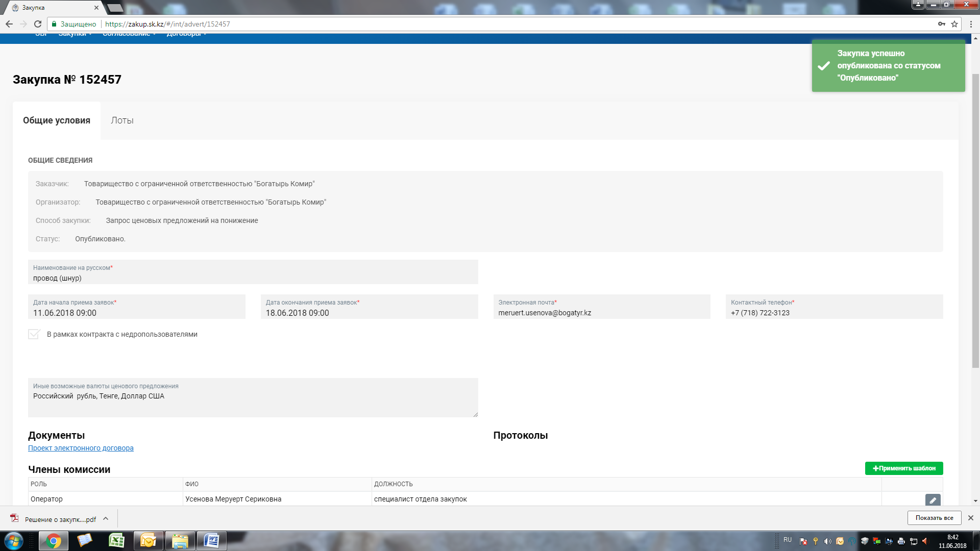This screenshot has height=551, width=980.
Task: Click 'Запрос ценовых предложений на понижение' text
Action: click(x=182, y=220)
